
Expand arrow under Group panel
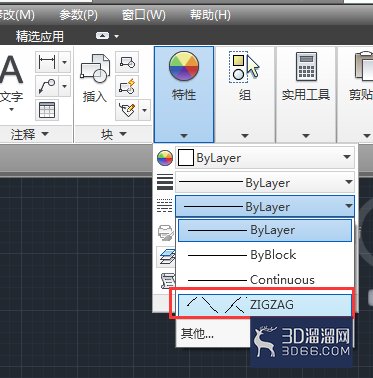pos(245,136)
